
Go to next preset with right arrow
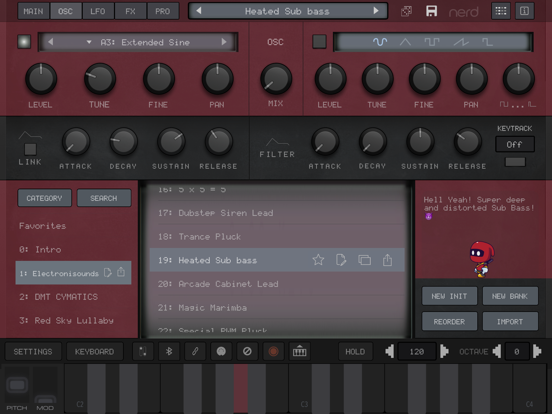tap(376, 11)
